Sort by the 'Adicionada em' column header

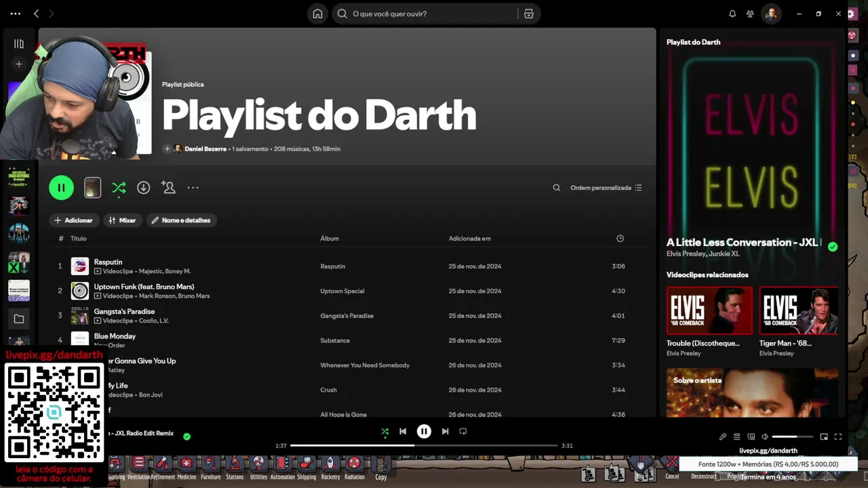pyautogui.click(x=469, y=239)
